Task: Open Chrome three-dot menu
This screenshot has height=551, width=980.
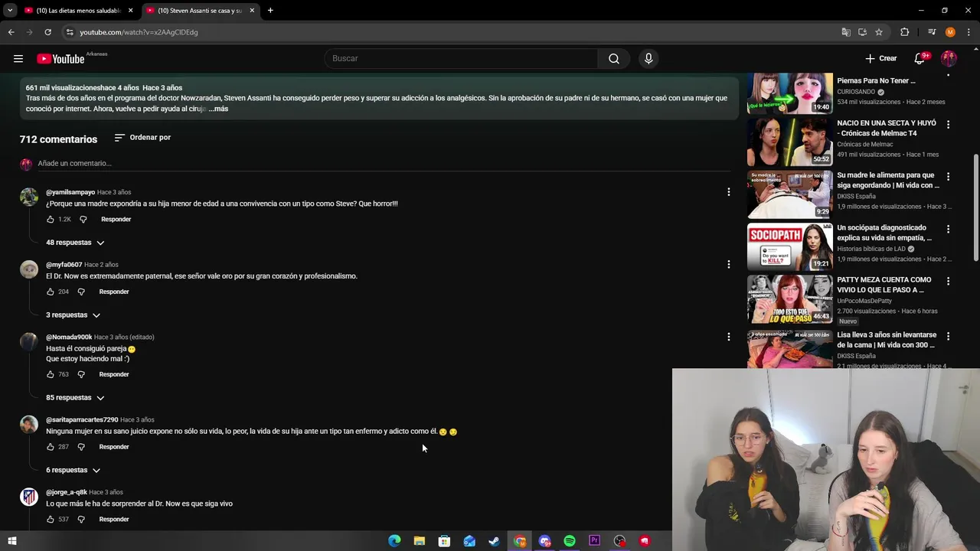Action: click(x=969, y=32)
